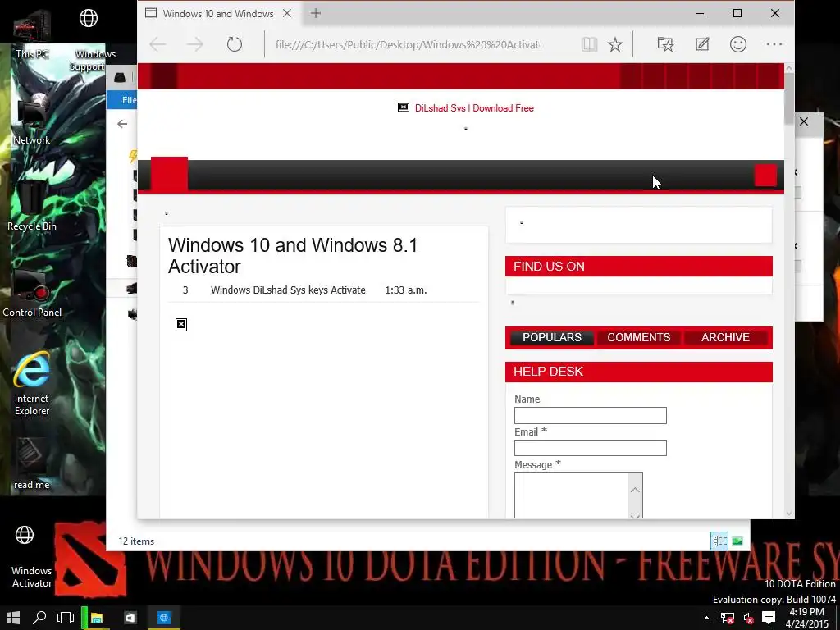This screenshot has height=630, width=840.
Task: Open Control Panel desktop icon
Action: coord(32,293)
